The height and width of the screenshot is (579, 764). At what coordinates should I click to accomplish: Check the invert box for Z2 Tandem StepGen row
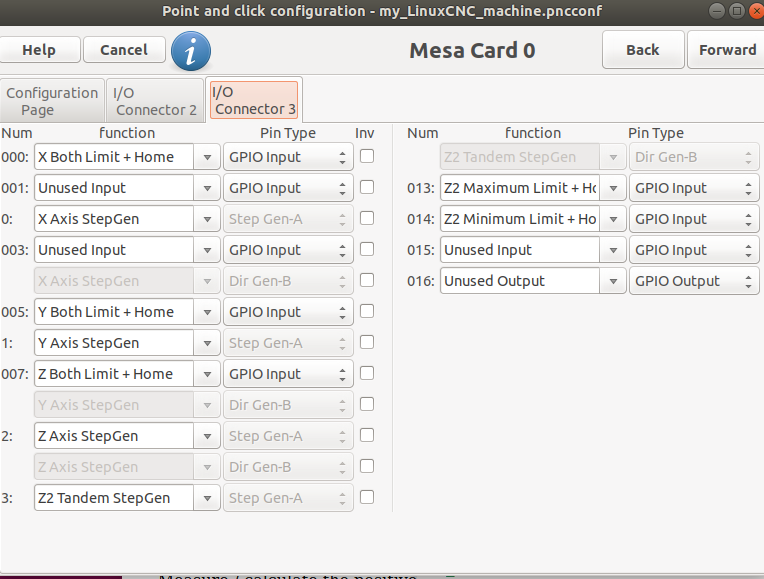[367, 497]
